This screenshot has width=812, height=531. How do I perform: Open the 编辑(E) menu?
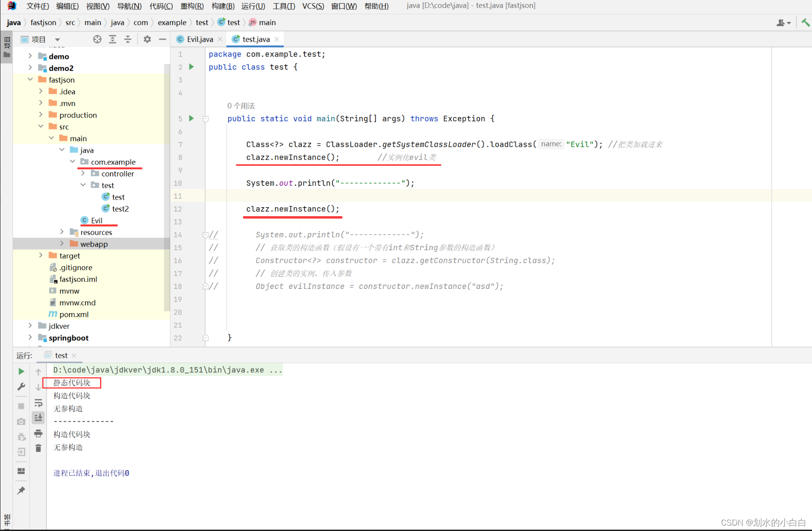(67, 6)
